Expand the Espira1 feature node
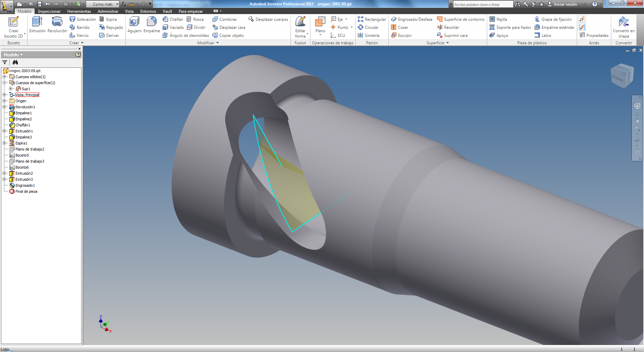 (4, 143)
